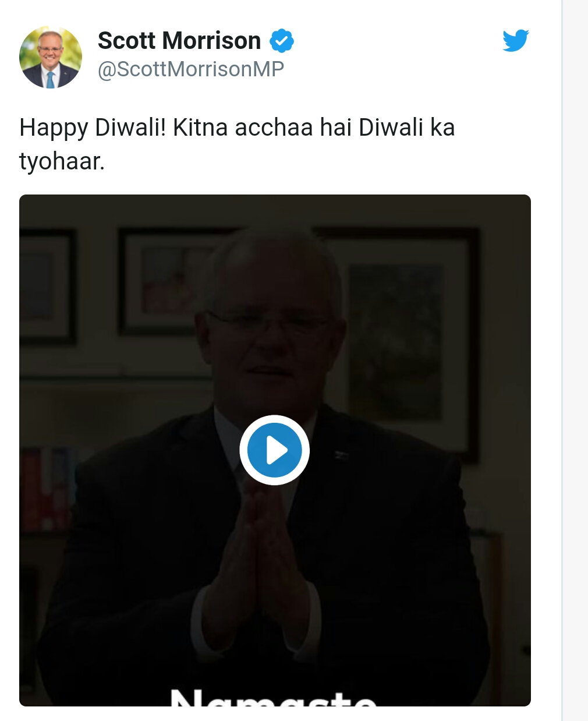Click the gray strip right of the tweet
Image resolution: width=588 pixels, height=721 pixels.
(x=575, y=361)
